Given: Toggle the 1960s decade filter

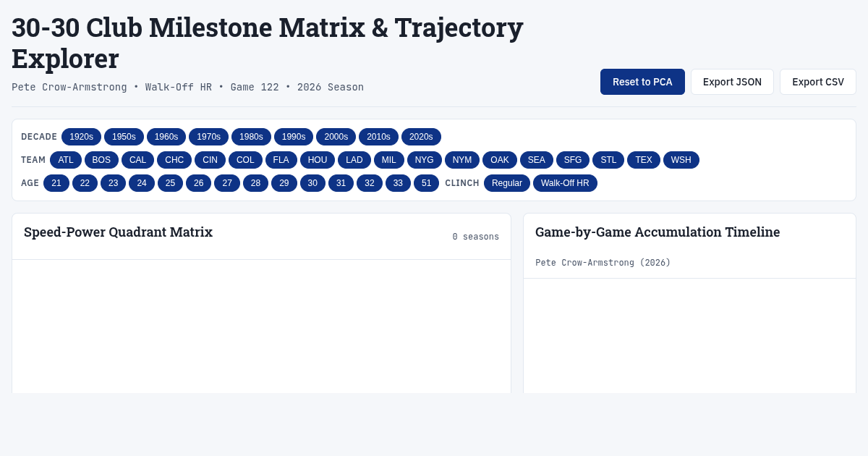Looking at the screenshot, I should [166, 137].
